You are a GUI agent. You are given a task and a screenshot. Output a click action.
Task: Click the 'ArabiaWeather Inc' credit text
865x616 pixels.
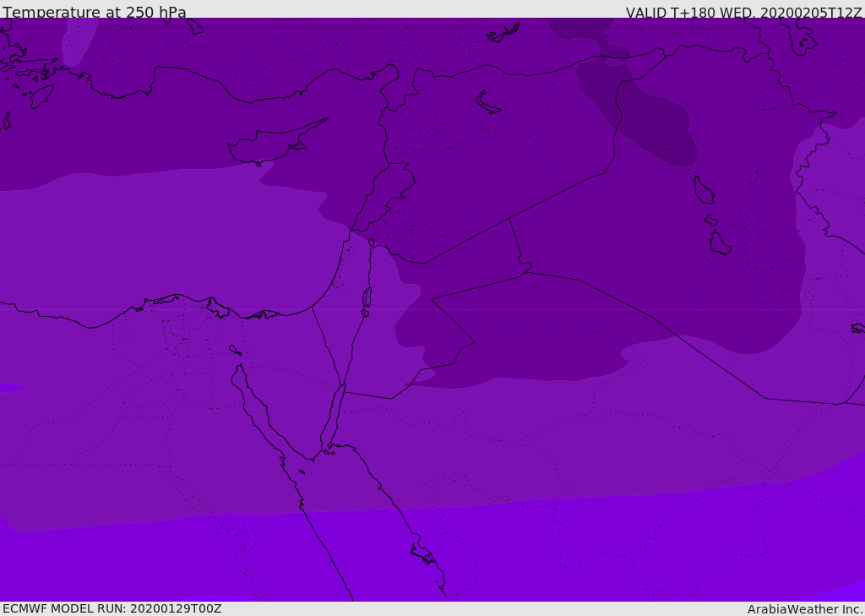[x=804, y=609]
